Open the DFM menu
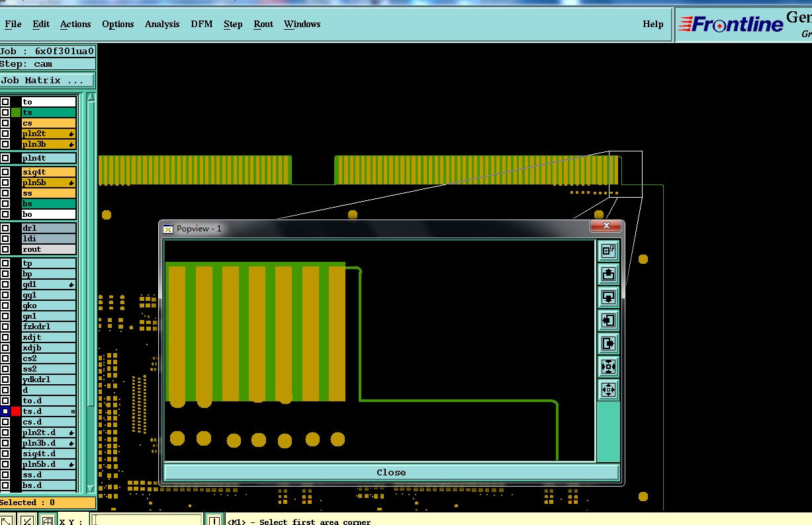This screenshot has width=812, height=525. (202, 24)
